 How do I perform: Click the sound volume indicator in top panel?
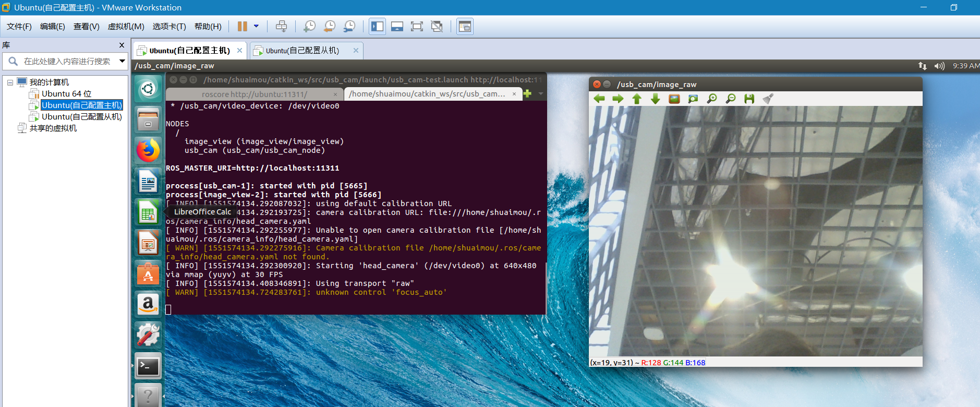tap(939, 66)
